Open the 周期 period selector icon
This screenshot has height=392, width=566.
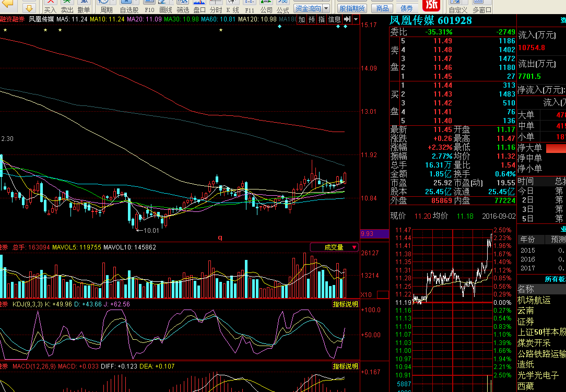(106, 6)
